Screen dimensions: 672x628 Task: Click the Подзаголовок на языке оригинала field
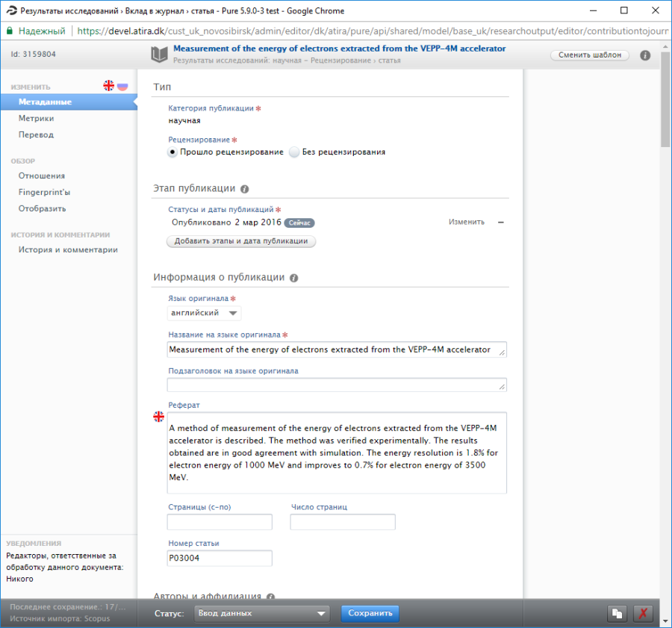coord(337,385)
